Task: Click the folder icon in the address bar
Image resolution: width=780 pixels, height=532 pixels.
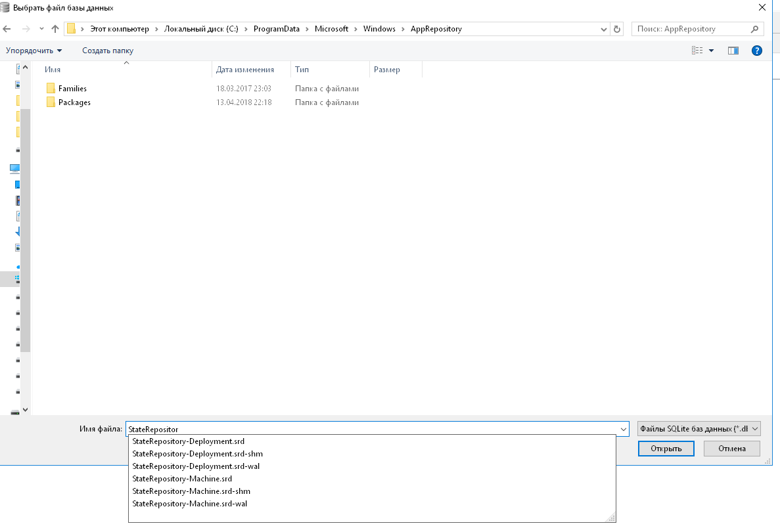Action: pyautogui.click(x=71, y=29)
